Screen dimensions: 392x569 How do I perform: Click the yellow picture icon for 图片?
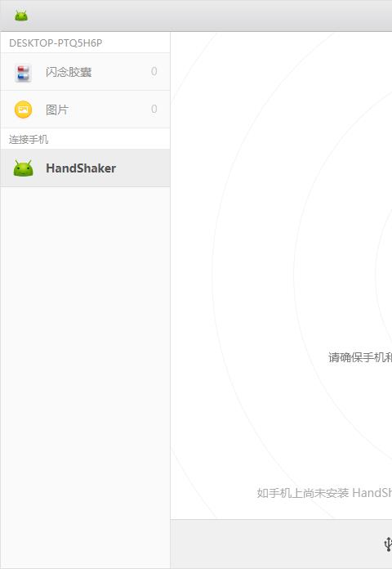pyautogui.click(x=23, y=110)
